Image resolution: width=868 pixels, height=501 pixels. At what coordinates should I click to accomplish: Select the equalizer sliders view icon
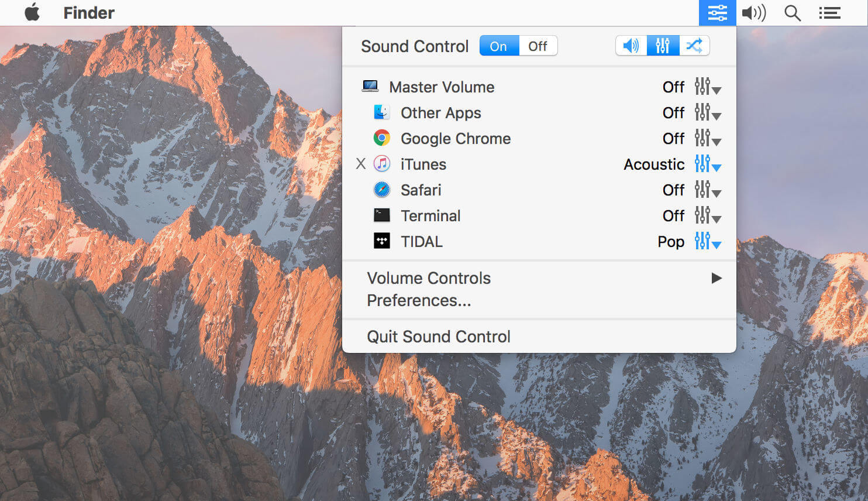pos(663,46)
